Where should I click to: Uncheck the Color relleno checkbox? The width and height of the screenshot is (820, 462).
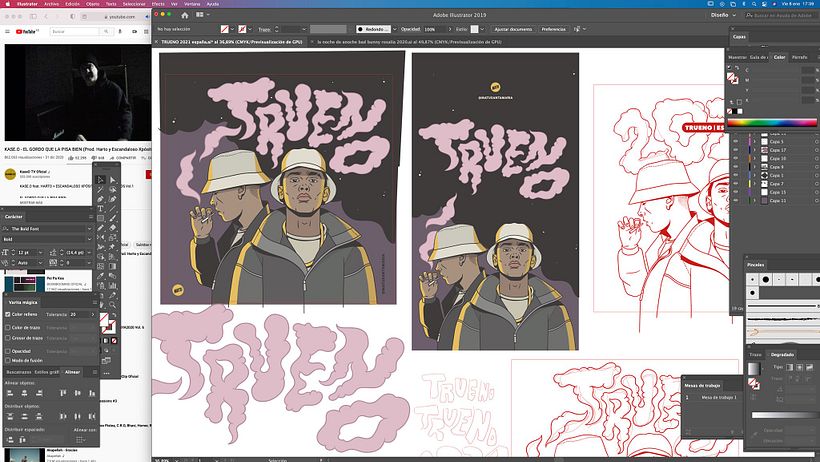point(8,314)
